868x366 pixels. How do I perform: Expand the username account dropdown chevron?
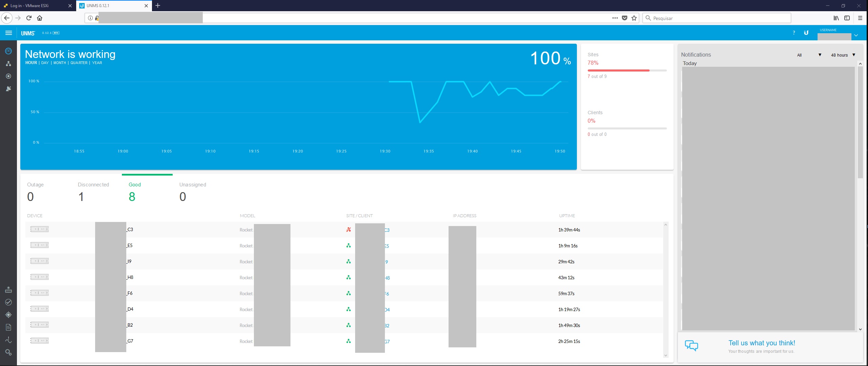point(856,35)
